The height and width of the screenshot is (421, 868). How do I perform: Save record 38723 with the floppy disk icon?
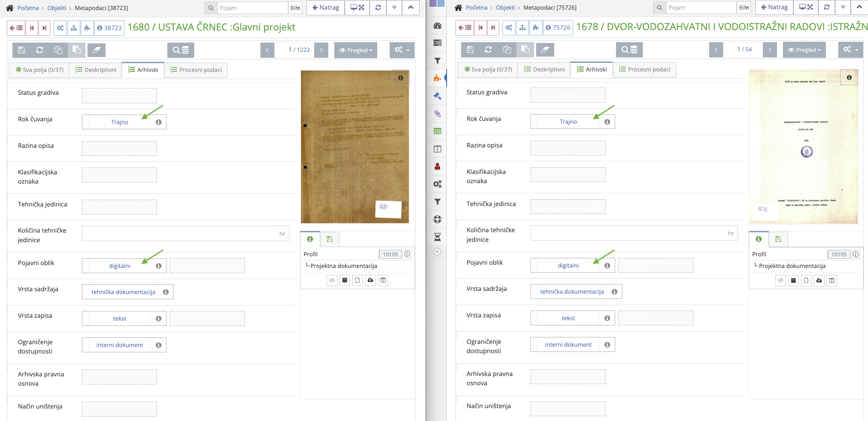pyautogui.click(x=22, y=50)
